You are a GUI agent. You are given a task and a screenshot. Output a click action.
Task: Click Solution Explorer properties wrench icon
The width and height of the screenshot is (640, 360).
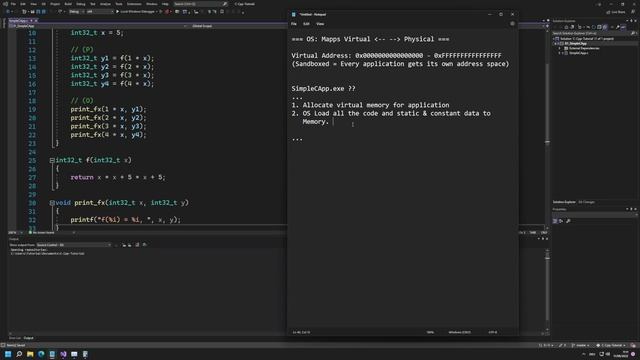coord(618,27)
